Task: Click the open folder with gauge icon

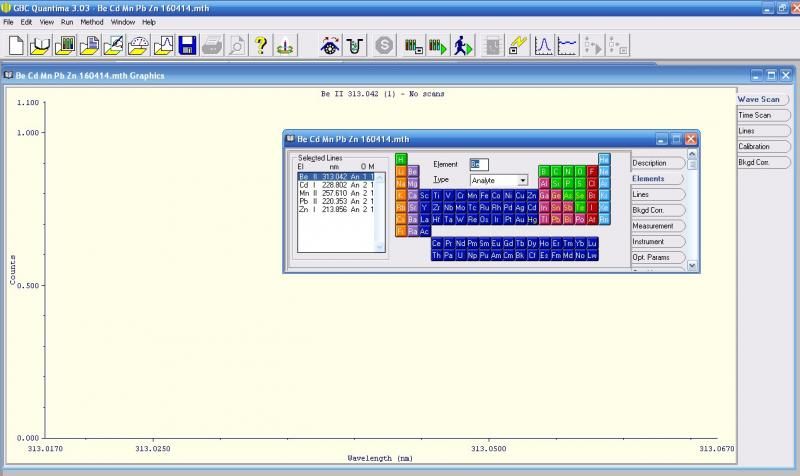Action: [138, 45]
